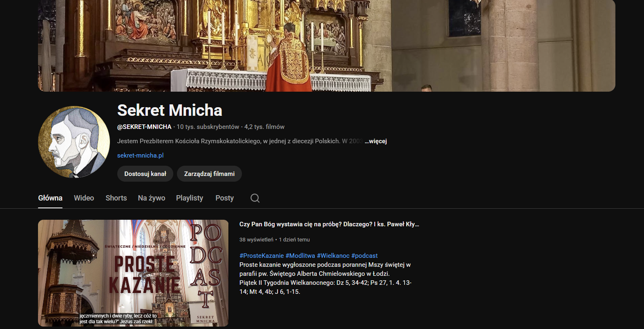644x329 pixels.
Task: Click the @SEKRET-MNICHA channel handle
Action: pos(144,127)
